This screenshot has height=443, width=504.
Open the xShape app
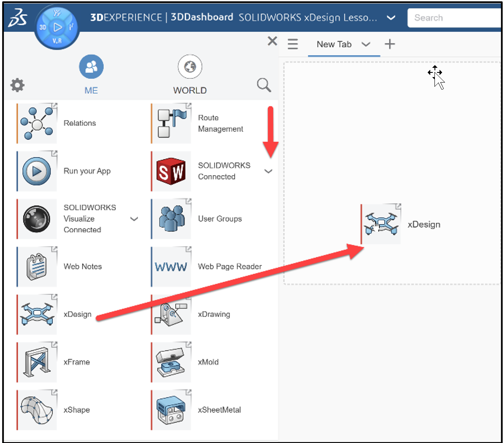37,409
